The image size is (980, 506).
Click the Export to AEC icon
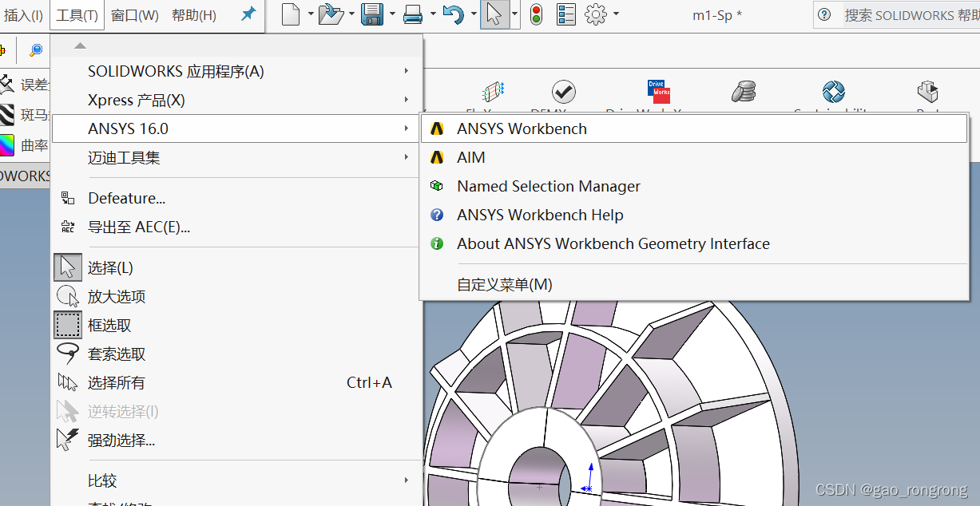pyautogui.click(x=69, y=227)
